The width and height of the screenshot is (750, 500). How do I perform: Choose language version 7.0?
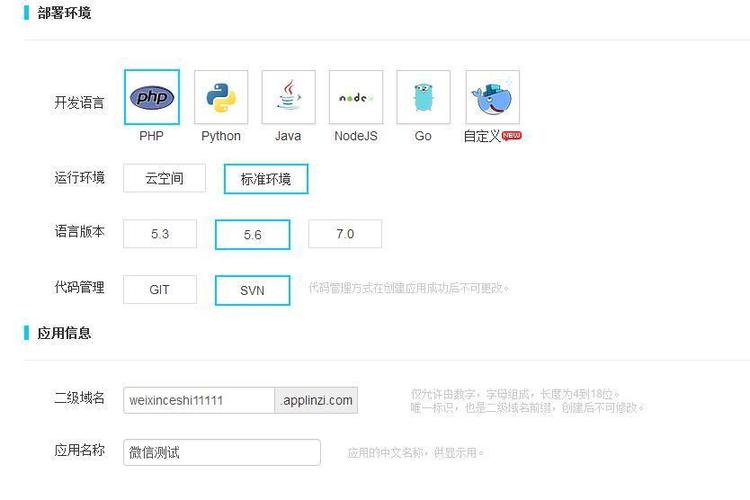coord(345,234)
